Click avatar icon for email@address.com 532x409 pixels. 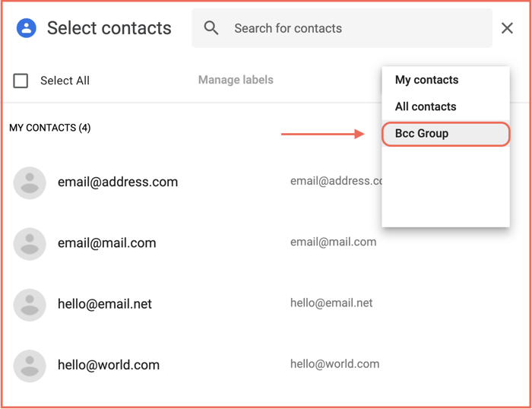[30, 182]
